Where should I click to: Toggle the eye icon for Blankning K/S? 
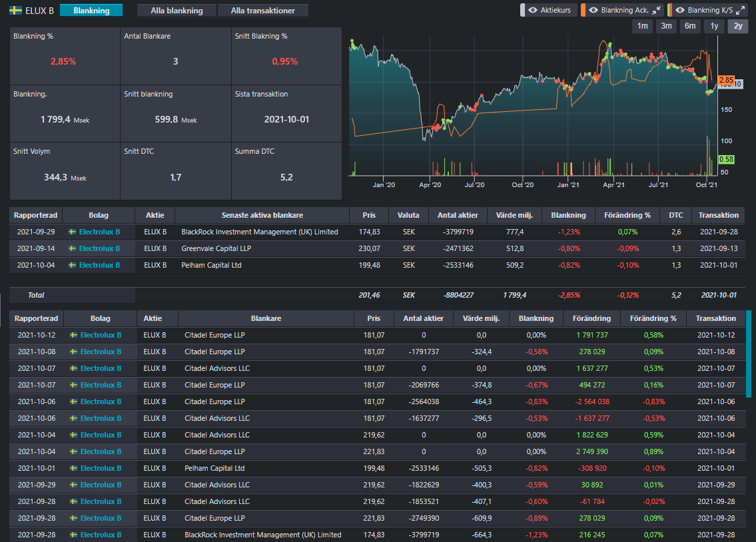tap(680, 10)
